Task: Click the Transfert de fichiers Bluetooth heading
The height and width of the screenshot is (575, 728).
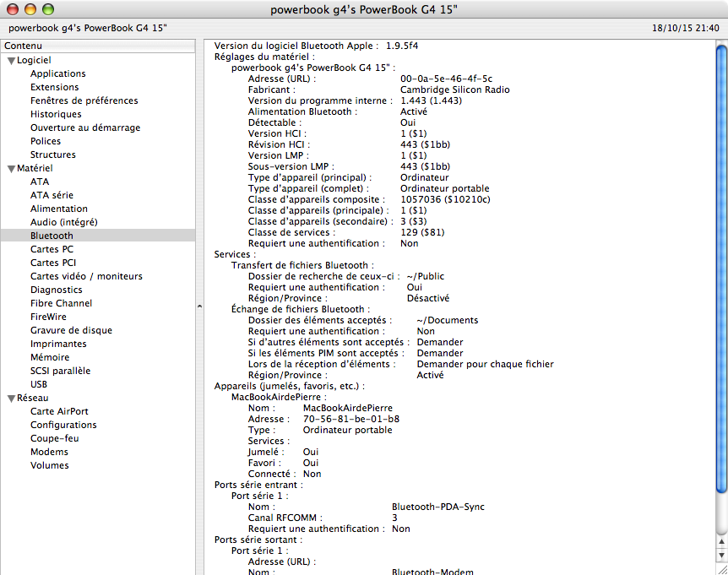Action: click(x=302, y=265)
